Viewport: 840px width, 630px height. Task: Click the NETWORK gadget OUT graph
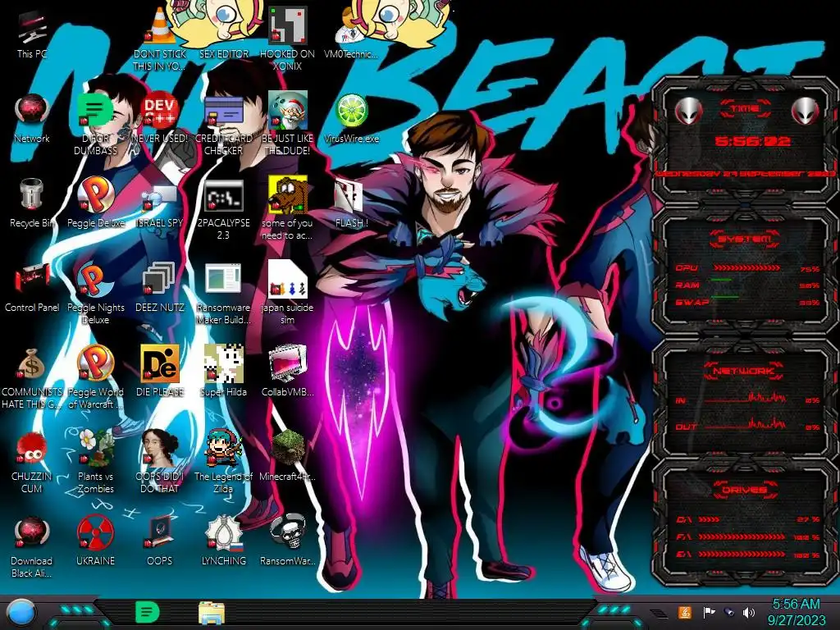(x=746, y=424)
